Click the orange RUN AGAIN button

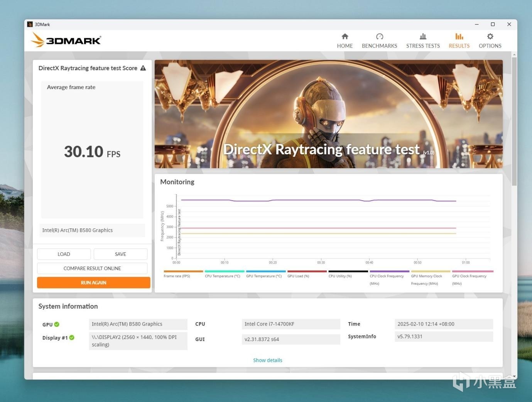click(x=94, y=282)
